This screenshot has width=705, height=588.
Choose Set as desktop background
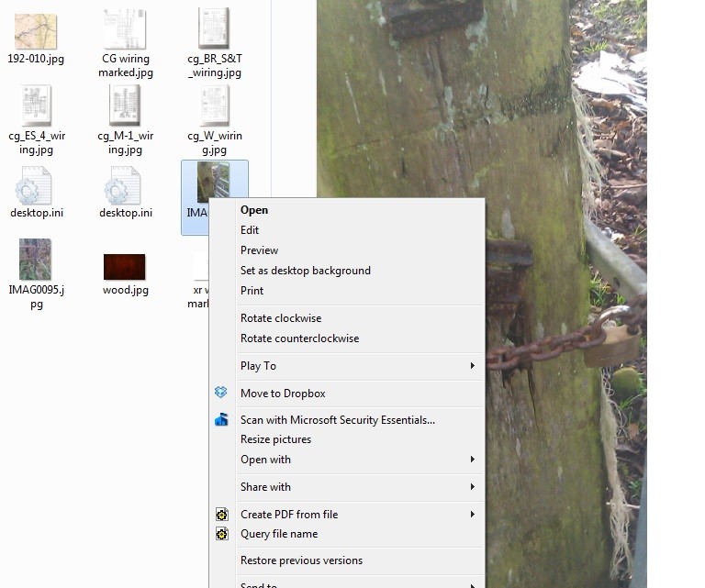(306, 271)
